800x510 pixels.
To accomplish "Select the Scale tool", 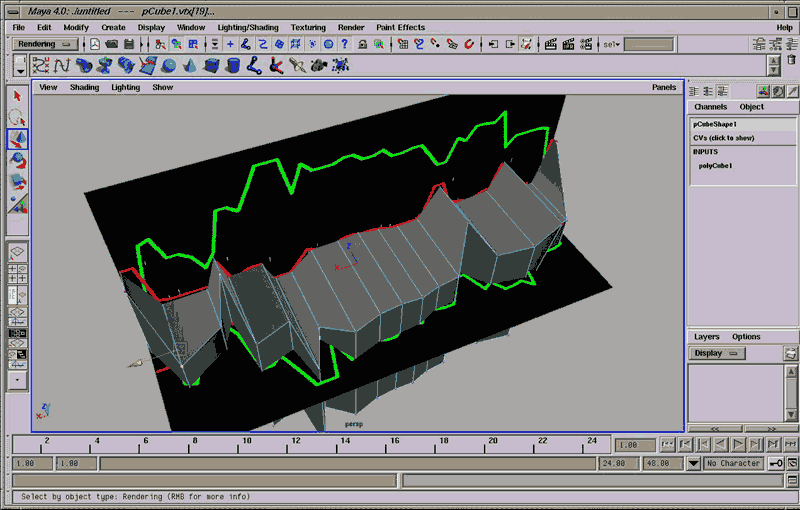I will (18, 181).
